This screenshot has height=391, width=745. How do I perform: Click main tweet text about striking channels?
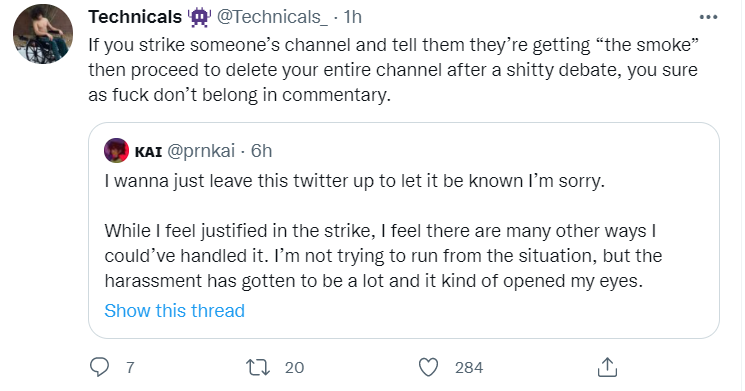pos(393,70)
